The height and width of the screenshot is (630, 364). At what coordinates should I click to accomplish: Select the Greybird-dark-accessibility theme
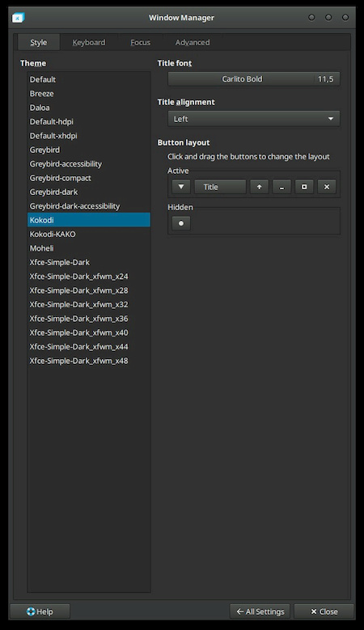click(89, 206)
